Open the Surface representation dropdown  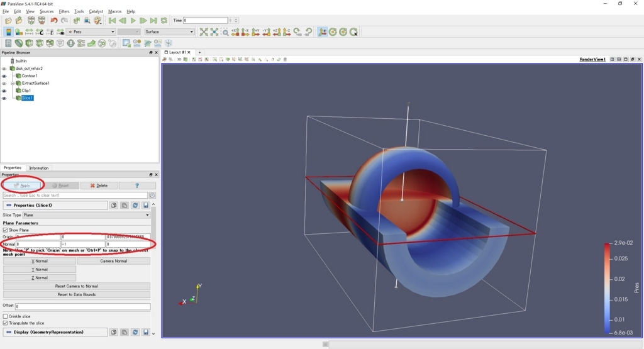coord(169,32)
